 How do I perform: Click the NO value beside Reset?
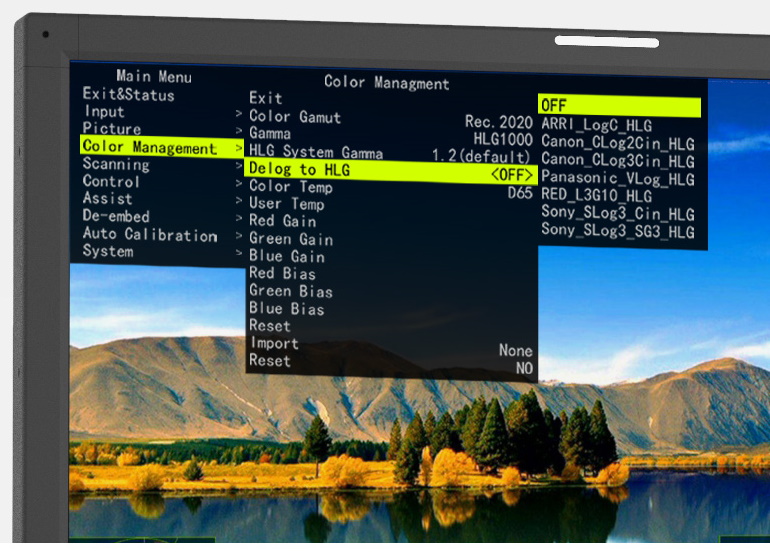pyautogui.click(x=524, y=368)
